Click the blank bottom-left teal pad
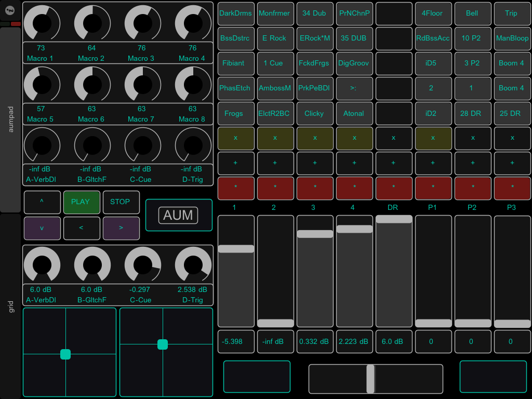The image size is (532, 399). [257, 377]
